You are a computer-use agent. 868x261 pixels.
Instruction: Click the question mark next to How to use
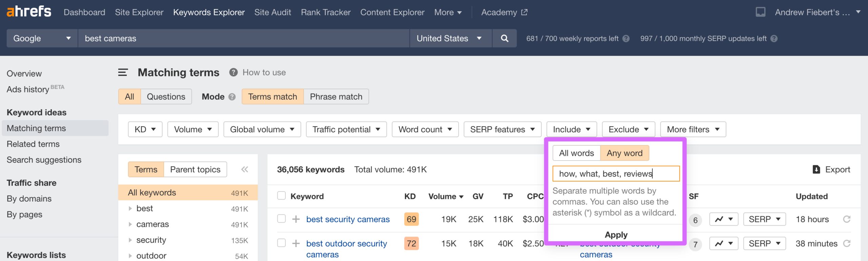[233, 72]
